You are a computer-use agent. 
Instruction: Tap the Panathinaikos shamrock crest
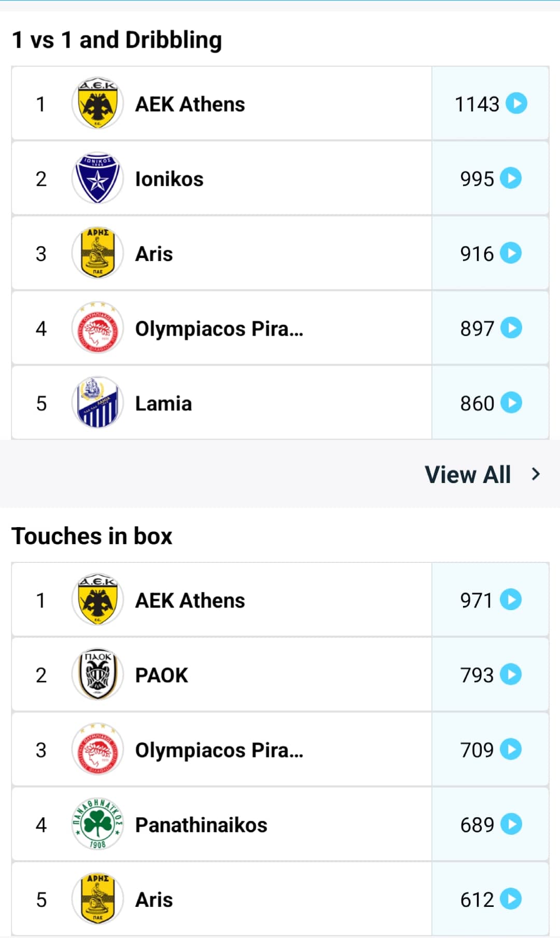coord(97,824)
